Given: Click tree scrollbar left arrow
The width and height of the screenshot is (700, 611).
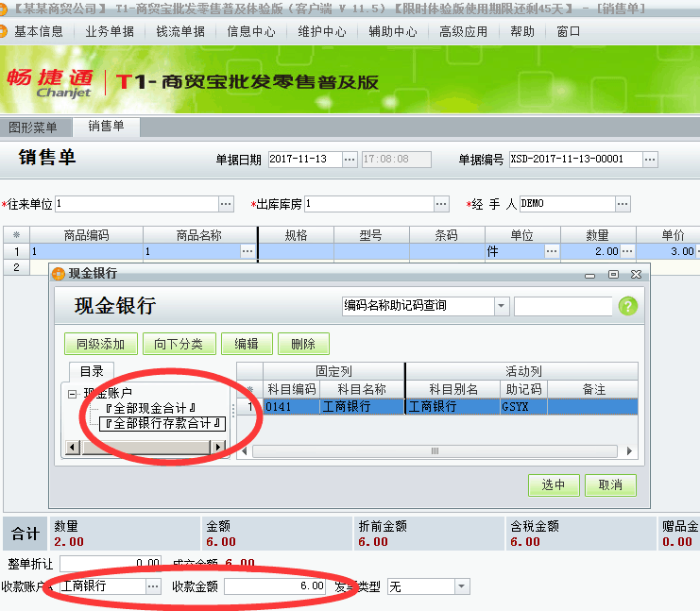Looking at the screenshot, I should click(x=73, y=447).
